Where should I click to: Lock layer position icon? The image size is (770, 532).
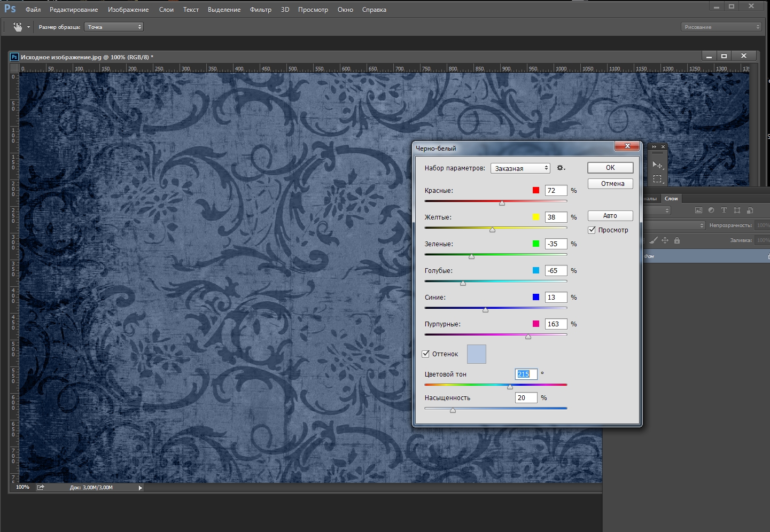665,240
